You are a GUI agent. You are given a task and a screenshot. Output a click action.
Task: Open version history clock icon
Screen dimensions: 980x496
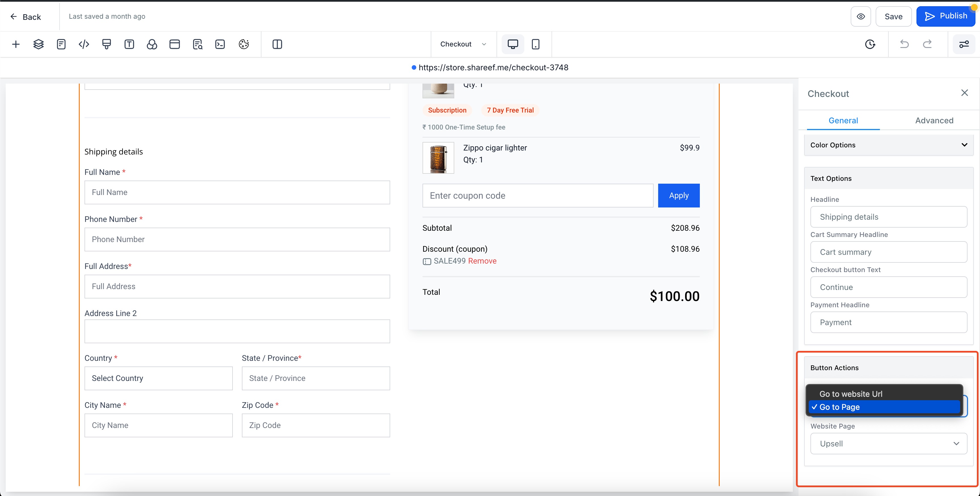[870, 44]
